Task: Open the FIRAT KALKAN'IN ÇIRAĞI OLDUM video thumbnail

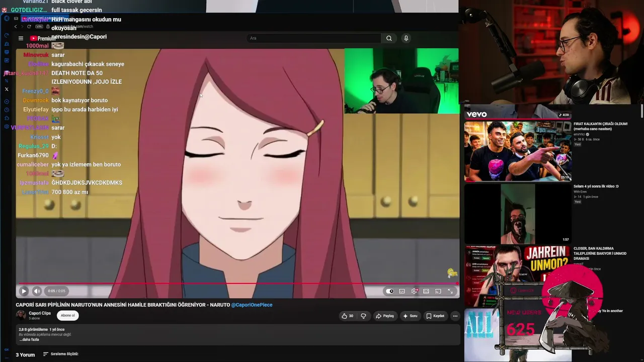Action: tap(517, 151)
